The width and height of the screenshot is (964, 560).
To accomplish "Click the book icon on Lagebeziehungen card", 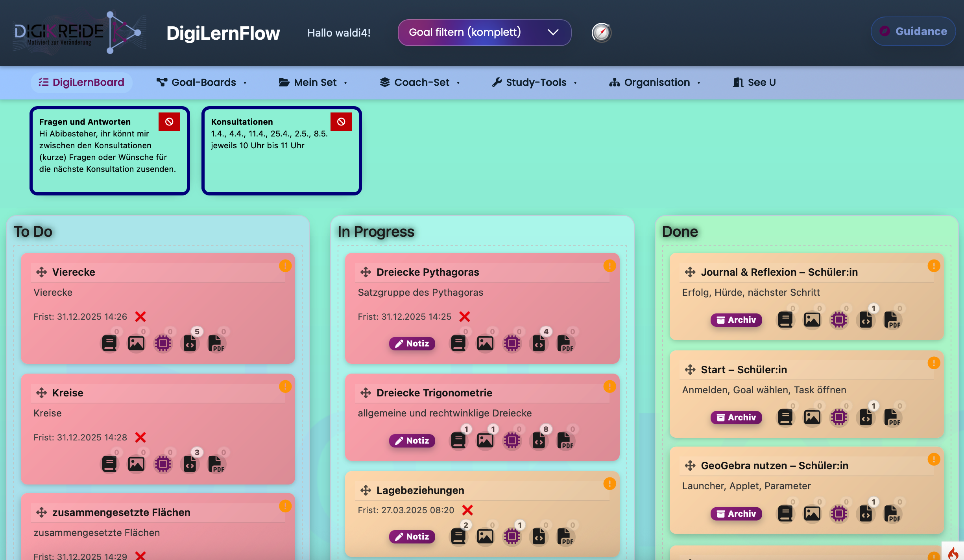I will (458, 536).
